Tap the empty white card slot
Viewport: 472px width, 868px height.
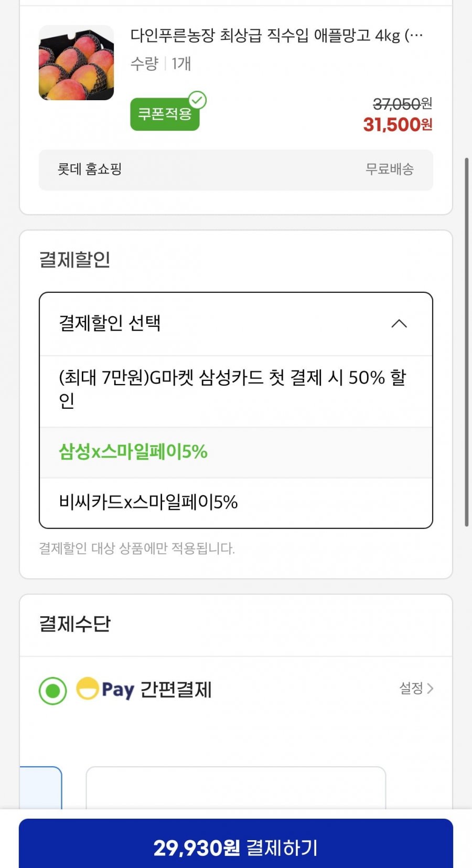tap(235, 787)
